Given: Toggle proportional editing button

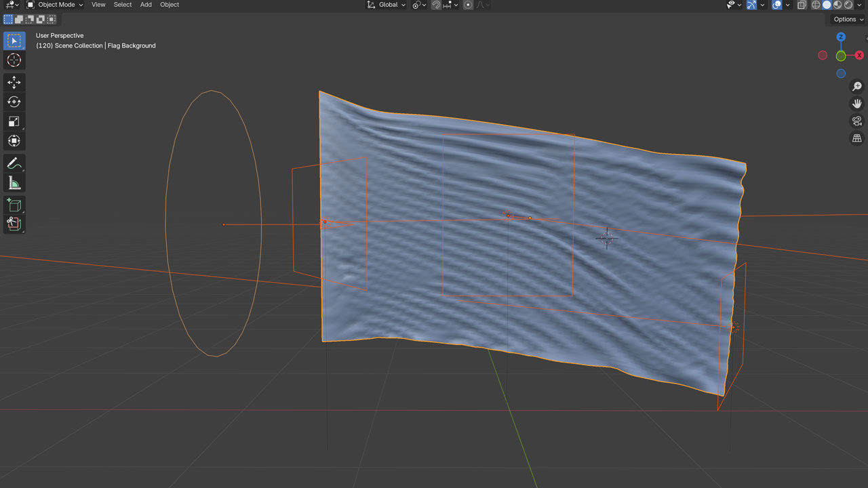Looking at the screenshot, I should pos(468,5).
